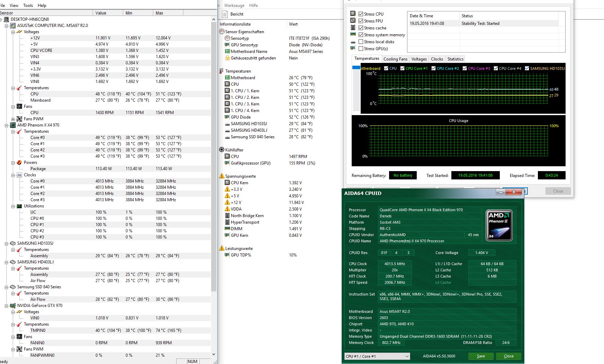Open the Hilfe menu in AIDA64
Viewport: 604px width, 364px height.
tap(254, 6)
